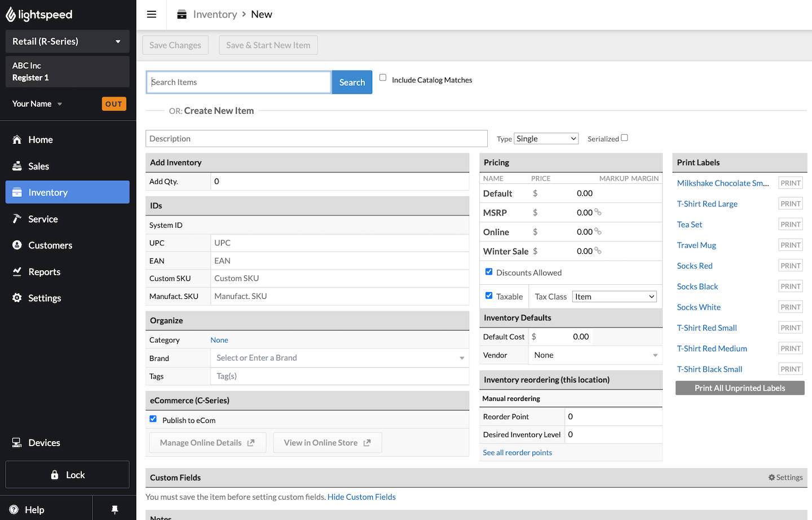Print label for Tea Set
This screenshot has height=520, width=812.
coord(790,224)
